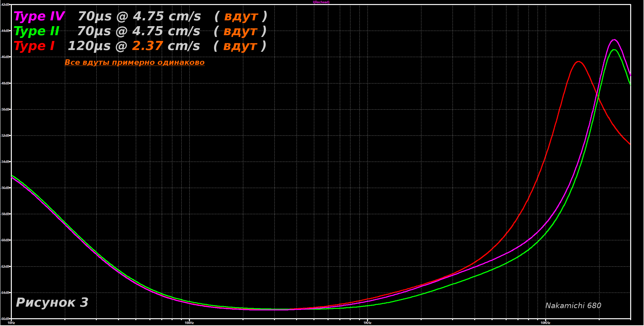
Task: Click the -54dB label on vertical axis
Action: click(5, 162)
